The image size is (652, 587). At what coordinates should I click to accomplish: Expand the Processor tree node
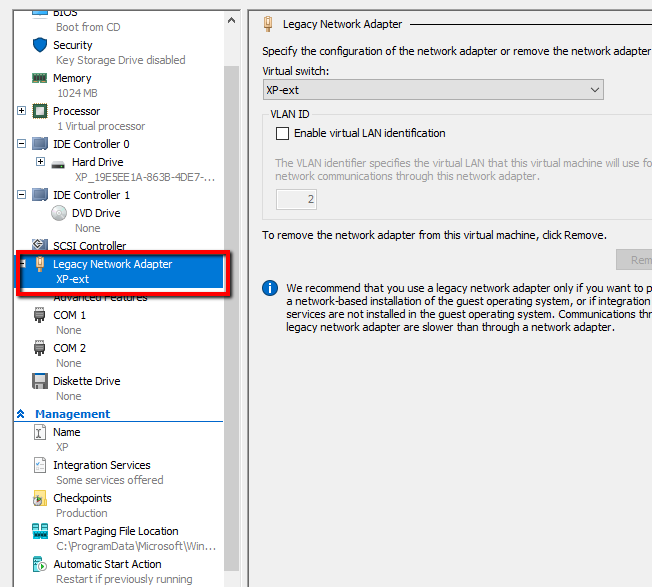pos(22,111)
